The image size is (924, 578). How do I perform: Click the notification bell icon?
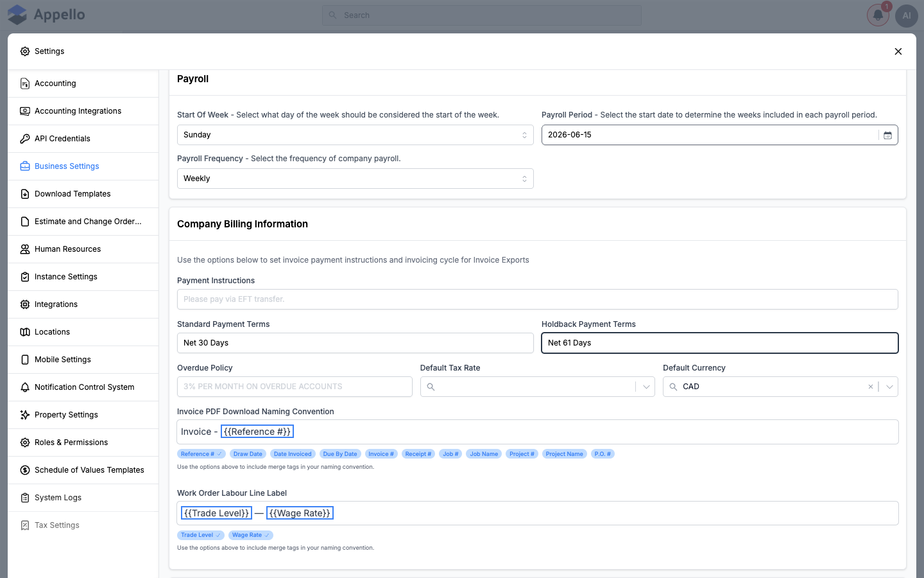click(878, 15)
